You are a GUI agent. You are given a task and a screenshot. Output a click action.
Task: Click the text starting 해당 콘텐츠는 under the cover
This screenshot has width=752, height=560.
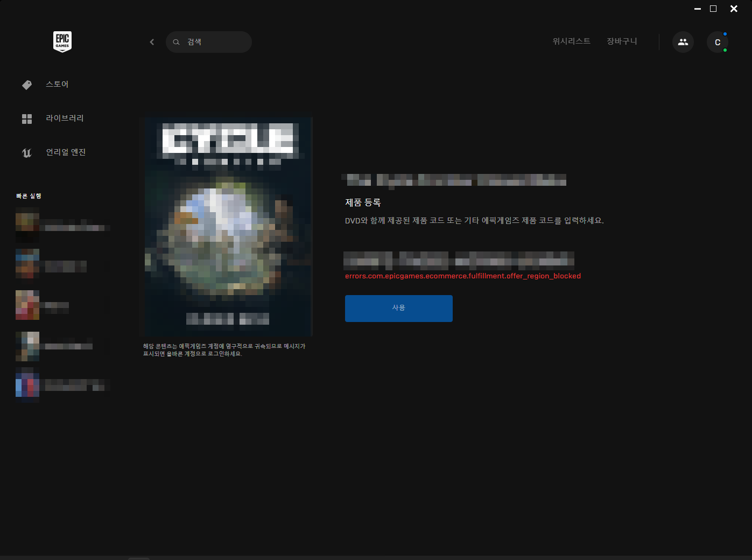tap(224, 350)
